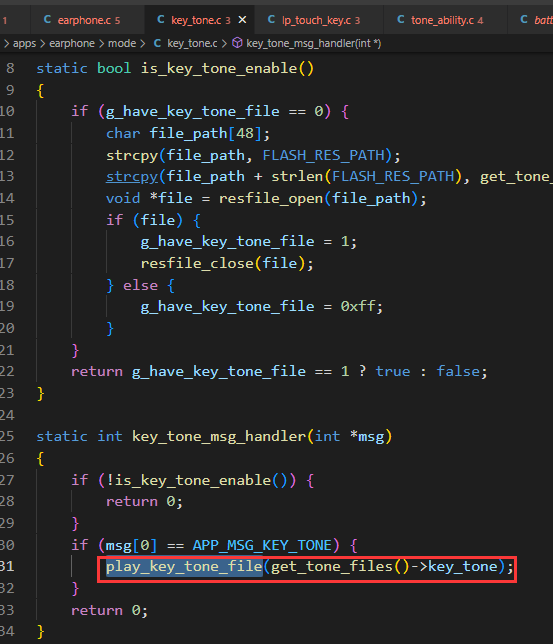Click the underlined strcpy on line 13
553x644 pixels.
132,177
